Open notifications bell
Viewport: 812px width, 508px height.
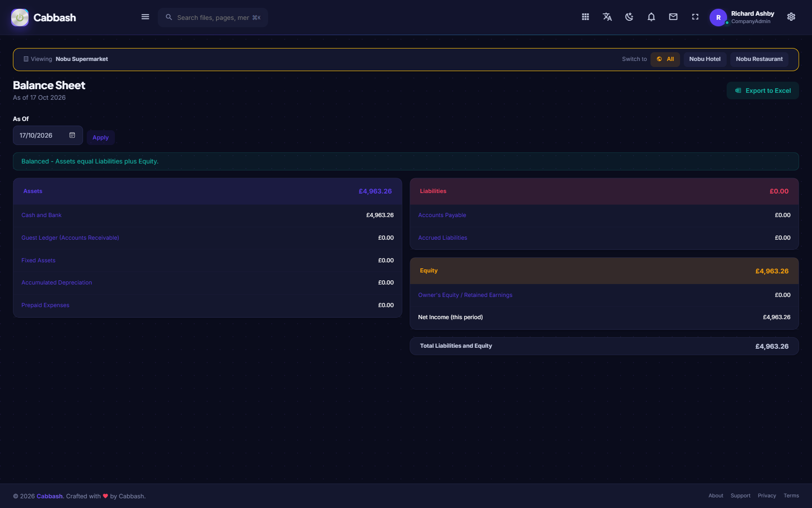pyautogui.click(x=651, y=17)
